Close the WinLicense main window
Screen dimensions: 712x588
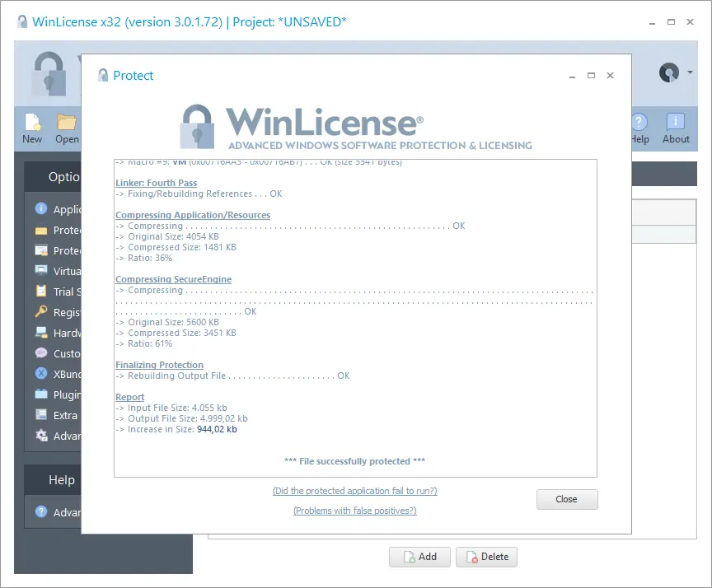click(x=691, y=21)
